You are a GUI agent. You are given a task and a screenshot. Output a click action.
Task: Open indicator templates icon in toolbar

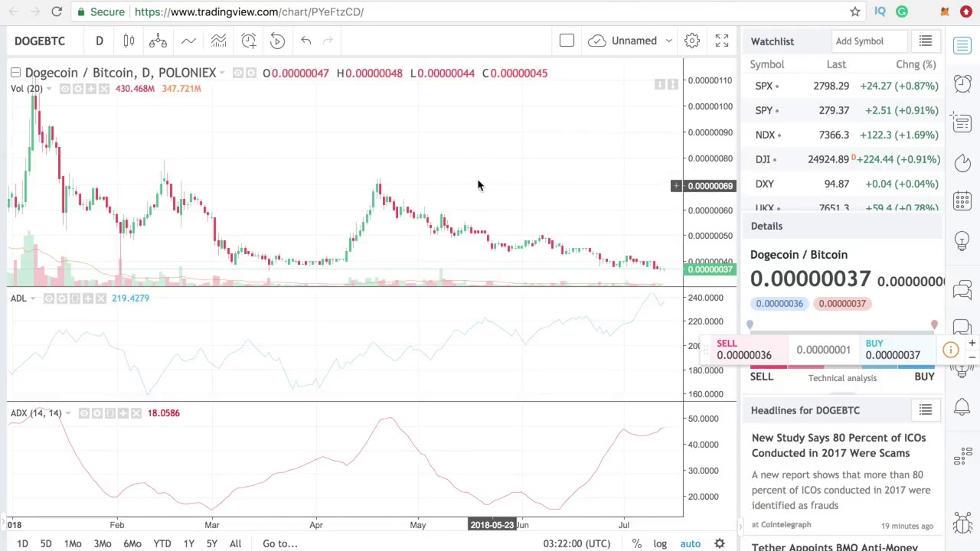(218, 41)
